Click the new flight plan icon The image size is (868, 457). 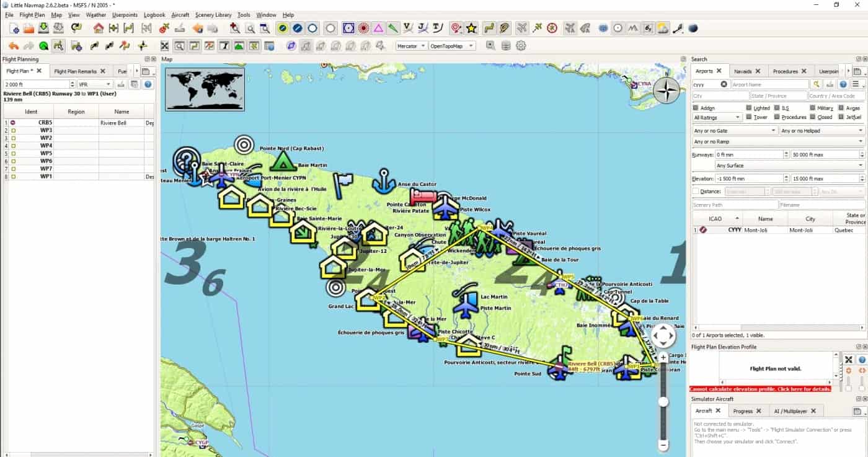(14, 28)
